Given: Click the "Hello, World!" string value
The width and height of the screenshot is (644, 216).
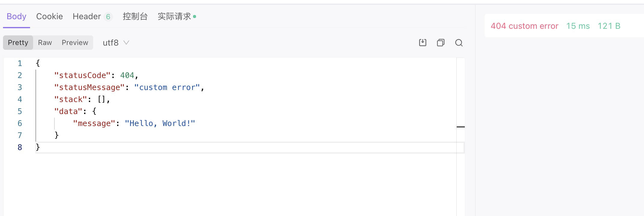Looking at the screenshot, I should (x=160, y=123).
